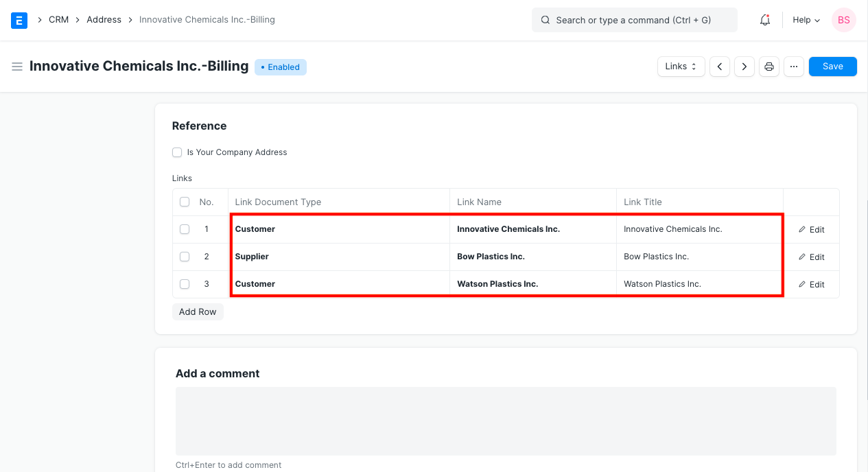Enable the 'Is Your Company Address' checkbox
Viewport: 868px width, 472px height.
(177, 152)
